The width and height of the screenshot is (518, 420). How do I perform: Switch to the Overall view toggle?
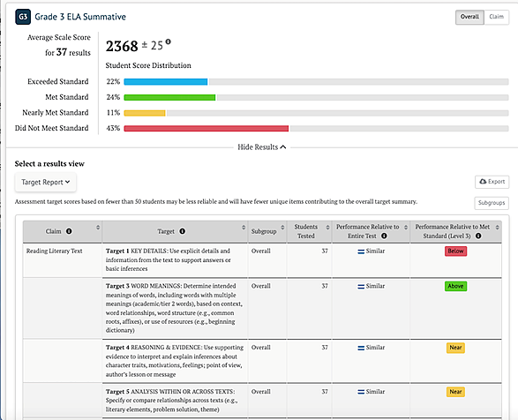tap(469, 17)
